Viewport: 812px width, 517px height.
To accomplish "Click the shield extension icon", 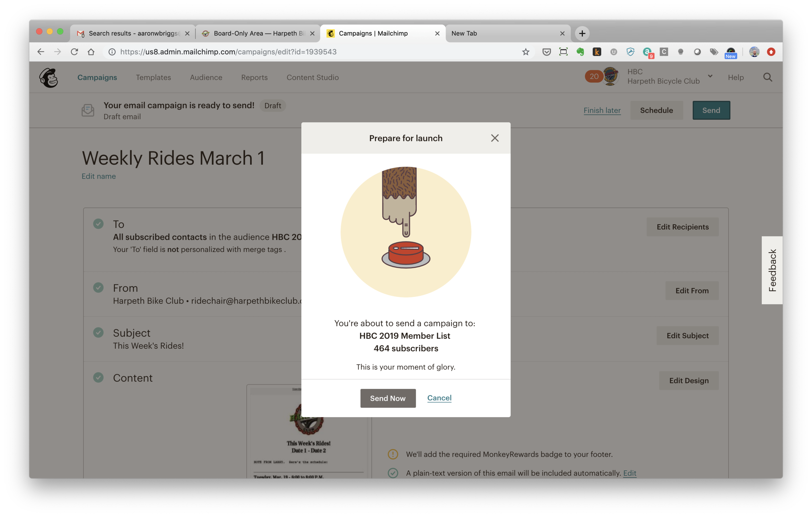I will (630, 52).
